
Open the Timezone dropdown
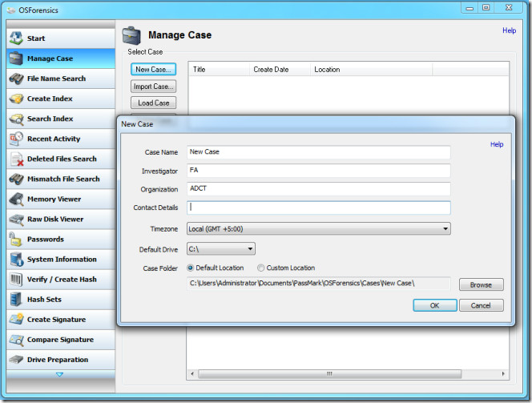[x=319, y=229]
